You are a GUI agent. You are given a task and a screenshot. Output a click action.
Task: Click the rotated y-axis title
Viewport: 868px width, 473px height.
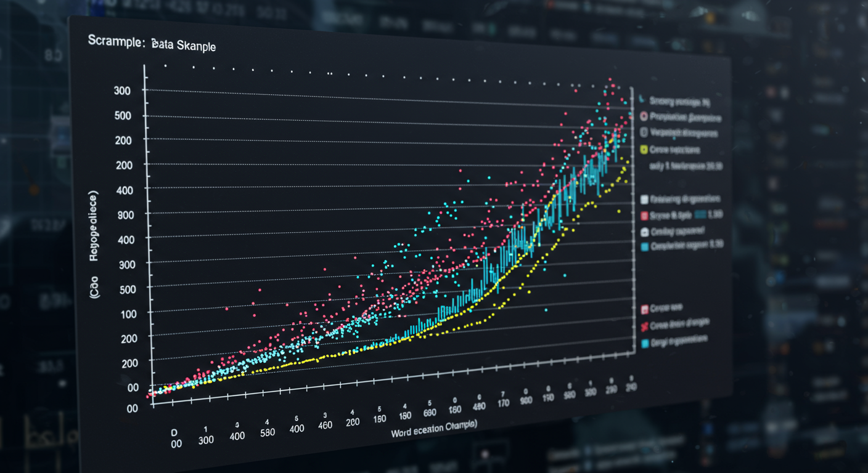(x=94, y=242)
